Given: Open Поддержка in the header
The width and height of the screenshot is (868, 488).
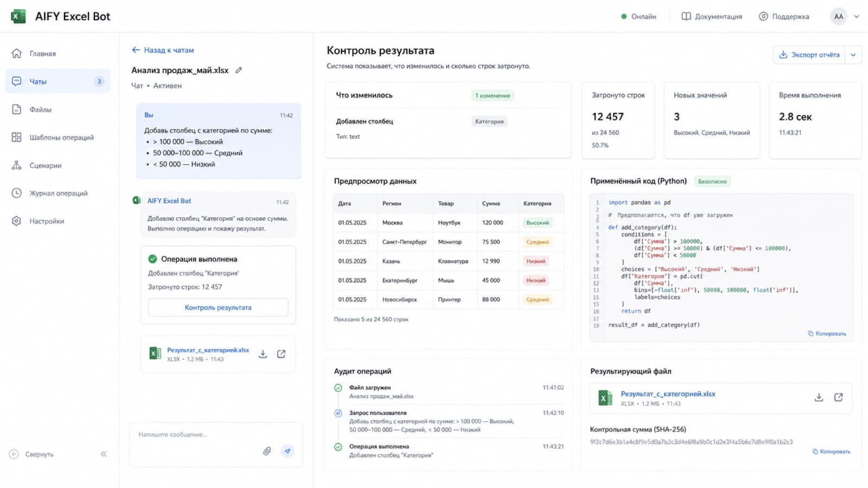Looking at the screenshot, I should point(784,16).
